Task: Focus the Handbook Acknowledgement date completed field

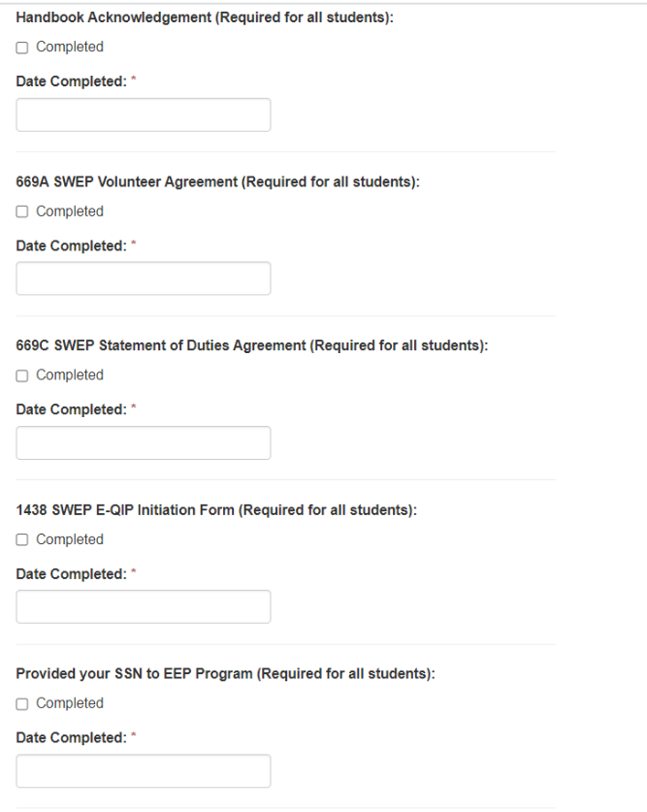Action: pyautogui.click(x=144, y=114)
